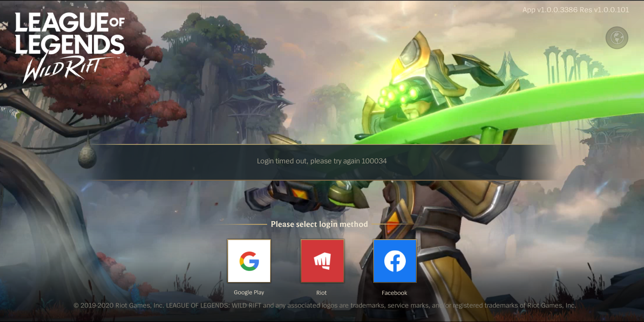The image size is (644, 322).
Task: Dismiss the login timed out message banner
Action: tap(322, 162)
